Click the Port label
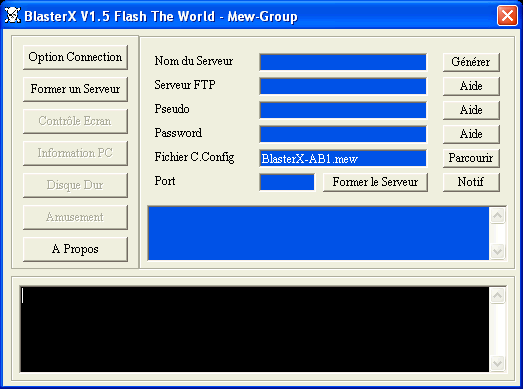This screenshot has width=523, height=389. coord(165,181)
